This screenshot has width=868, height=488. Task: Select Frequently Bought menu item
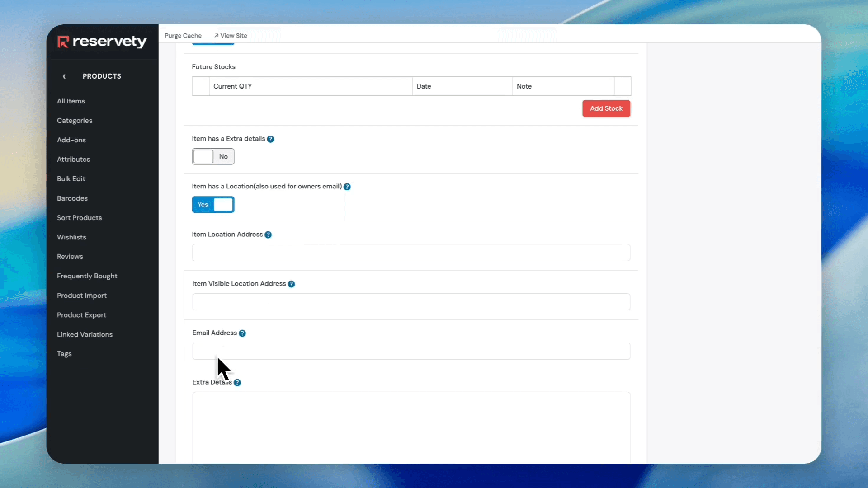pyautogui.click(x=87, y=276)
